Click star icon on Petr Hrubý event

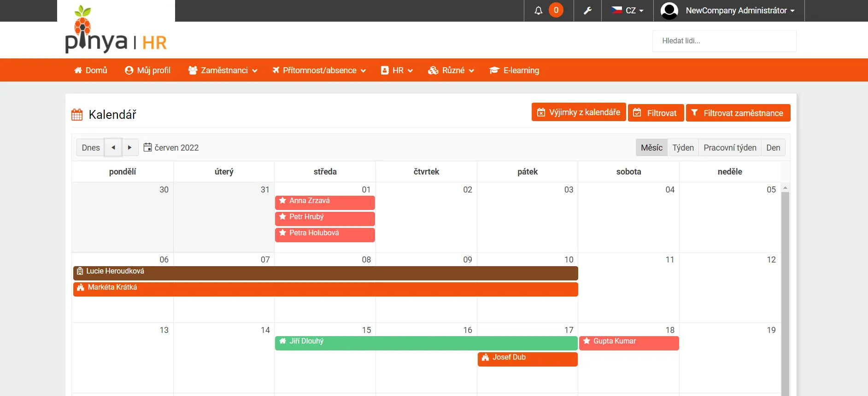coord(283,217)
